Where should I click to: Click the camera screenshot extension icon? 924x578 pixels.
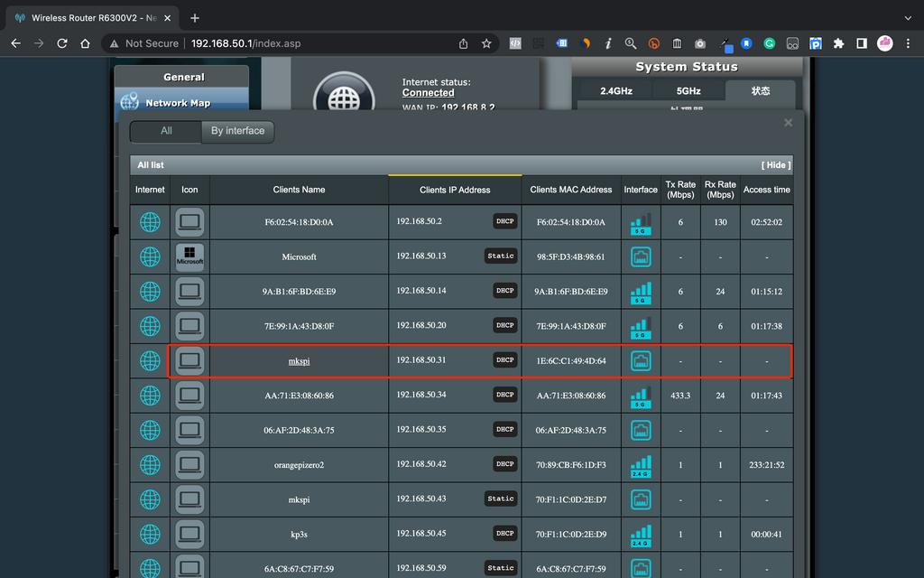(700, 43)
